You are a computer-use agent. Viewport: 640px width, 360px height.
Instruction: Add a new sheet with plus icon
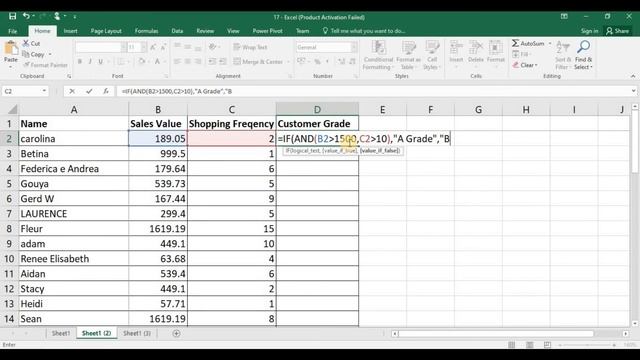coord(176,333)
